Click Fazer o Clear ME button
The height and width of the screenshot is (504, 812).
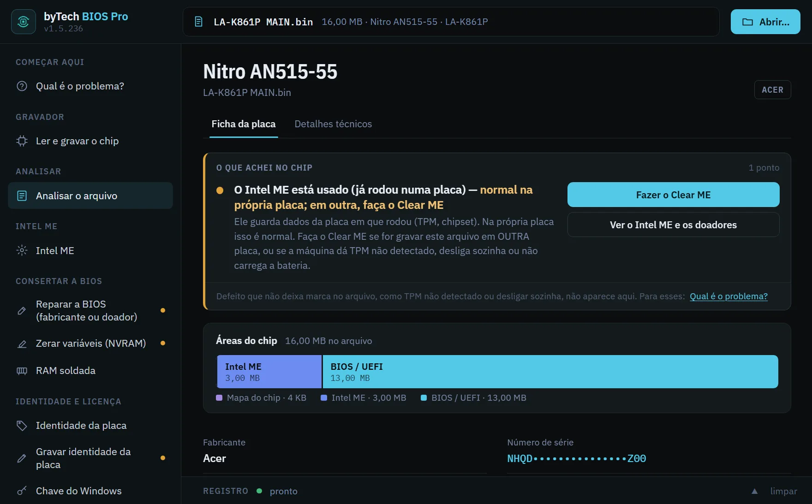(x=673, y=195)
